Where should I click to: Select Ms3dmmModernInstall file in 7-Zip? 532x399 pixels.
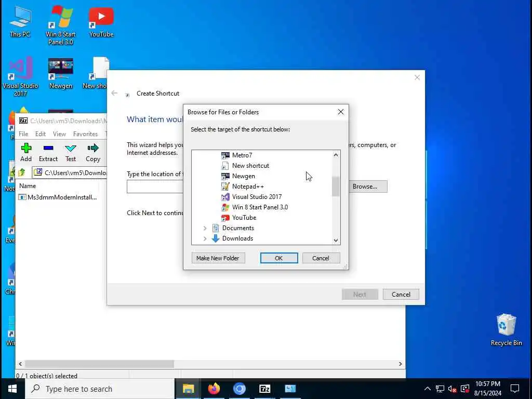(x=58, y=197)
